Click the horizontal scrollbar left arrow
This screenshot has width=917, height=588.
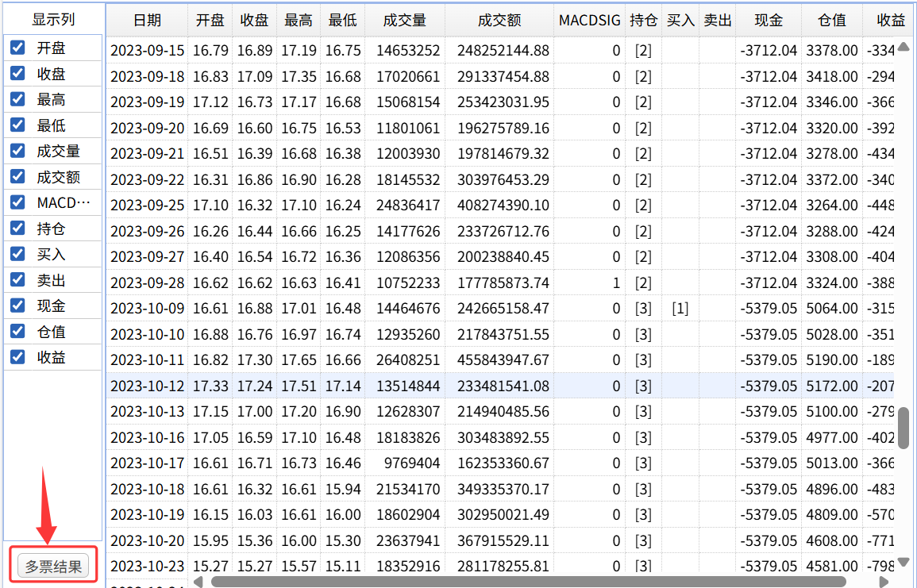[198, 582]
